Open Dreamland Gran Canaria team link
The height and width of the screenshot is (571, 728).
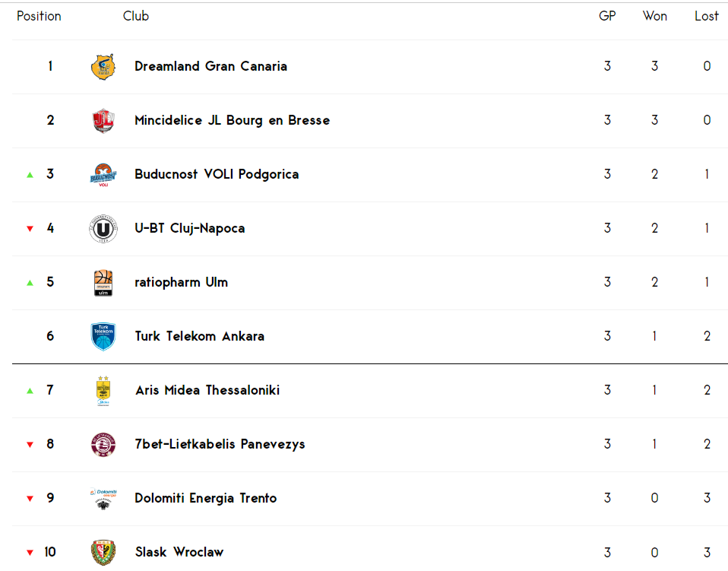tap(210, 66)
